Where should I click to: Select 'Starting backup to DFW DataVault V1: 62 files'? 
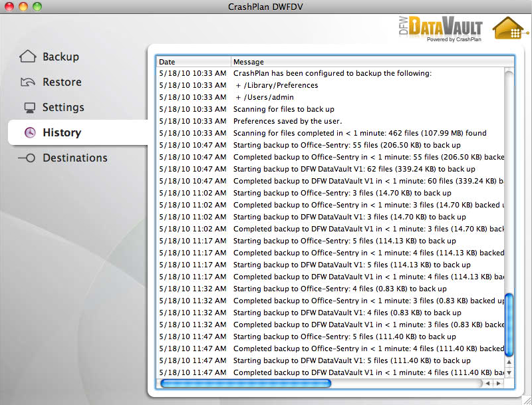click(x=331, y=169)
